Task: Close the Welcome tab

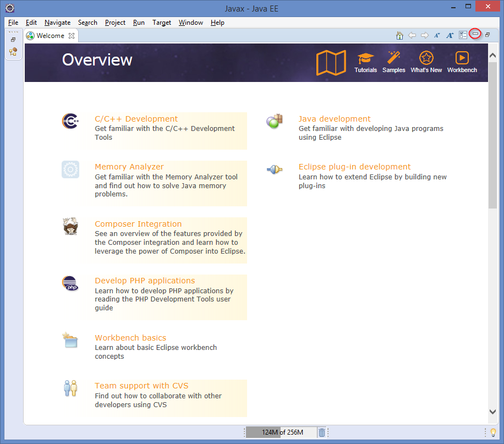Action: point(72,36)
